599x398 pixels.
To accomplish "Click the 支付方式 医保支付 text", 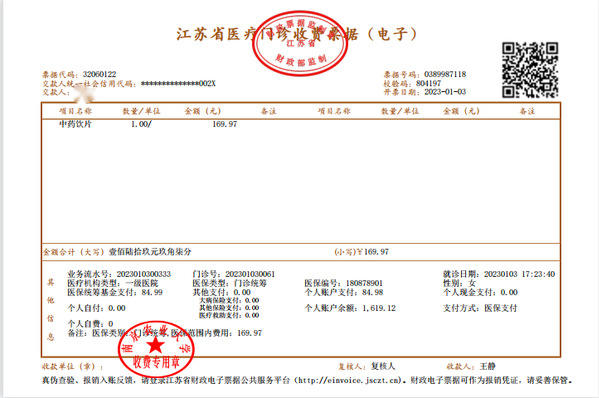I will click(x=480, y=308).
